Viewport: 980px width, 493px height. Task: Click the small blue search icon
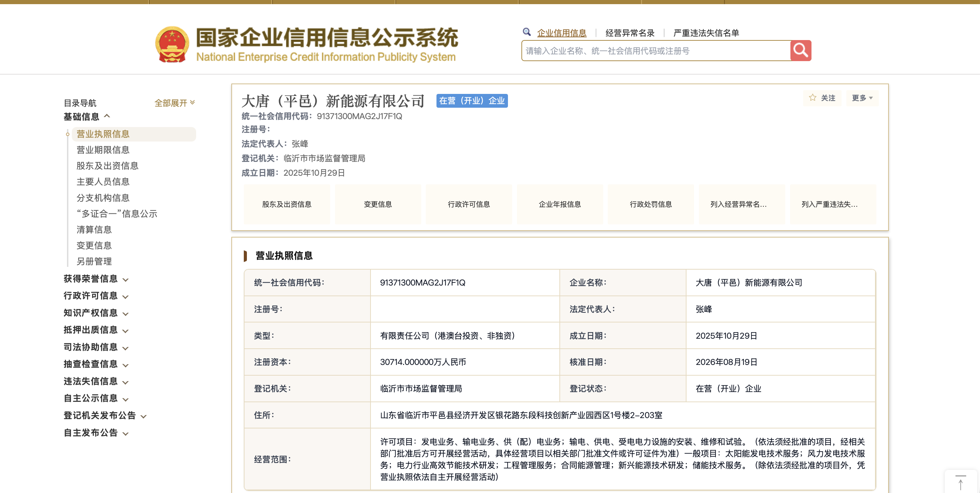tap(527, 32)
